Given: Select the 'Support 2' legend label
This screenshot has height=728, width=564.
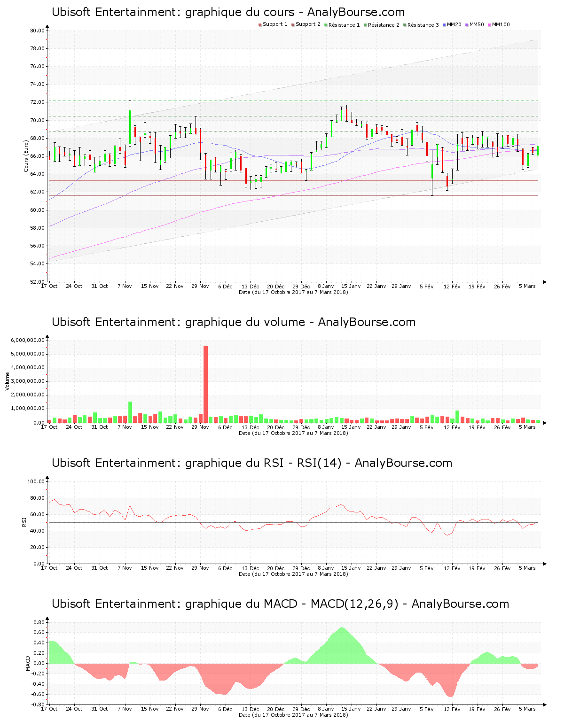Looking at the screenshot, I should [308, 24].
